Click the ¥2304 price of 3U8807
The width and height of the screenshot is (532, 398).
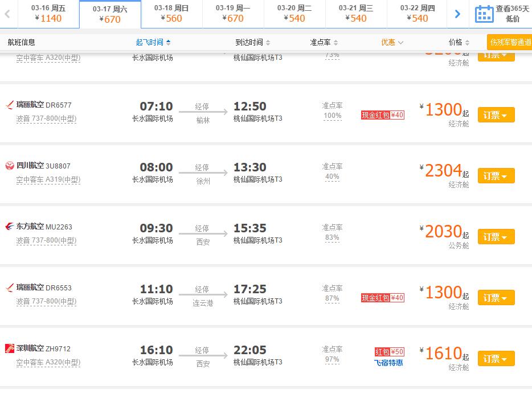click(444, 171)
